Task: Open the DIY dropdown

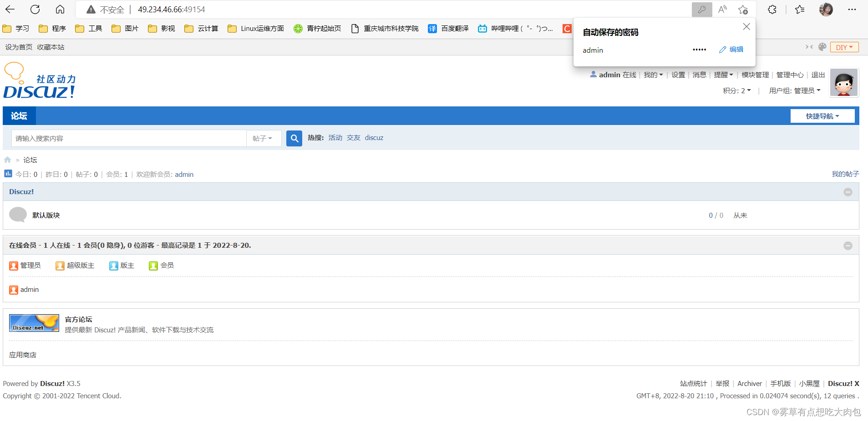Action: pyautogui.click(x=844, y=47)
